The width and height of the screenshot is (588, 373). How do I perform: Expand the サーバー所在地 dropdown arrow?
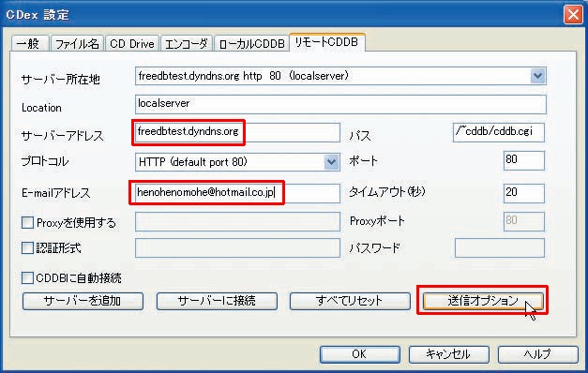pos(537,76)
